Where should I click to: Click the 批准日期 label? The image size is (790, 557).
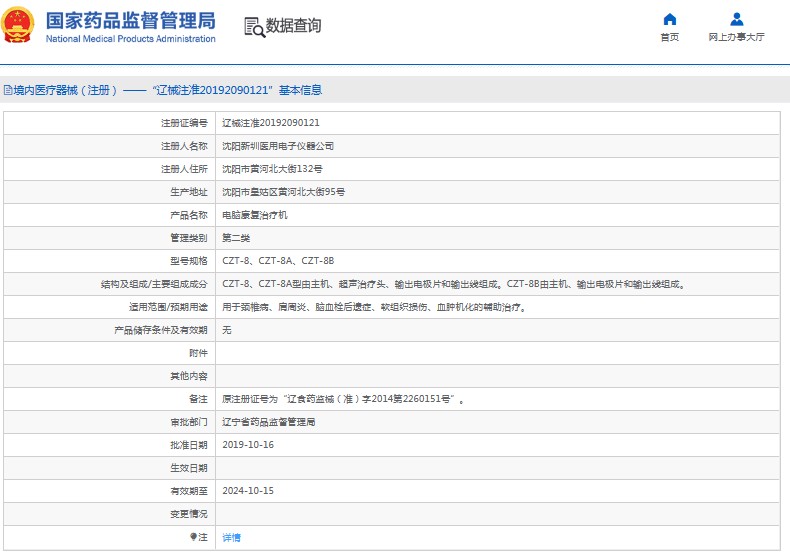pyautogui.click(x=189, y=445)
